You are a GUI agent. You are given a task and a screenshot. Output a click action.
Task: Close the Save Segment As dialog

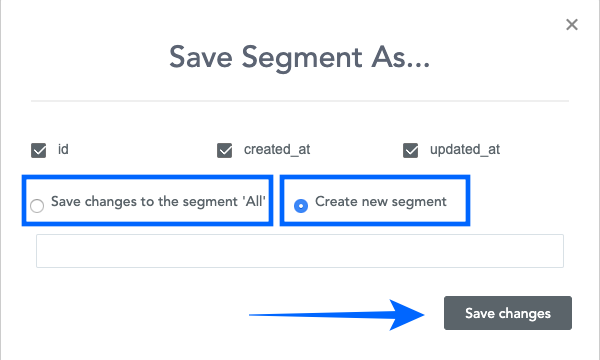[x=572, y=24]
